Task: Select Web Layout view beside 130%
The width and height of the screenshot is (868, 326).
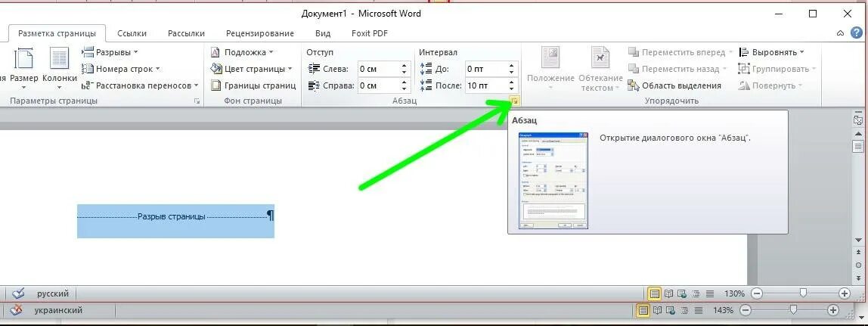Action: pos(683,293)
